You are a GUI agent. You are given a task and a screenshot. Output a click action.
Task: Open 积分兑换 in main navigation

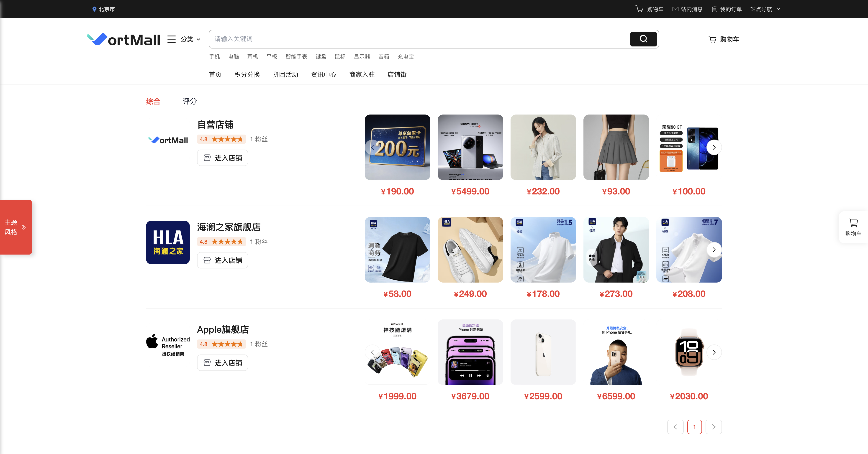coord(247,74)
